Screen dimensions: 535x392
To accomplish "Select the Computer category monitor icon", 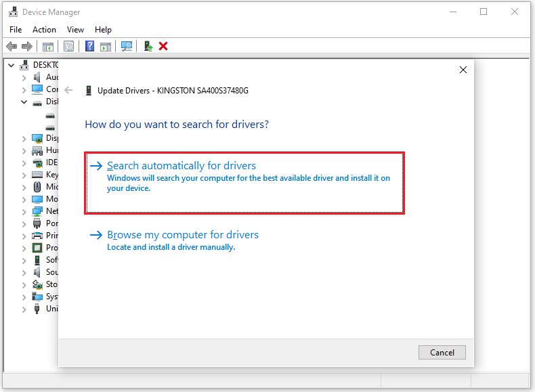I will 37,89.
